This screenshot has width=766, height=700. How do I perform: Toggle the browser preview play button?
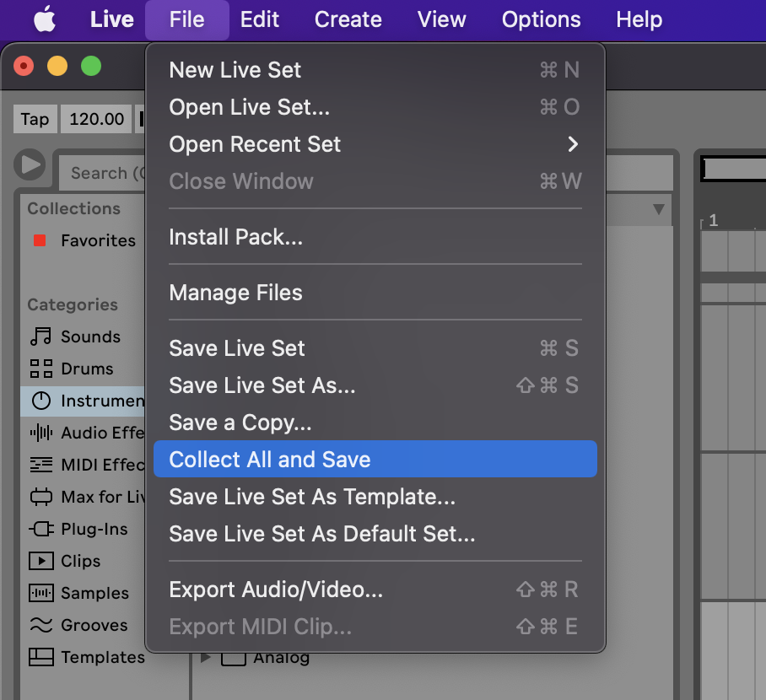point(30,165)
